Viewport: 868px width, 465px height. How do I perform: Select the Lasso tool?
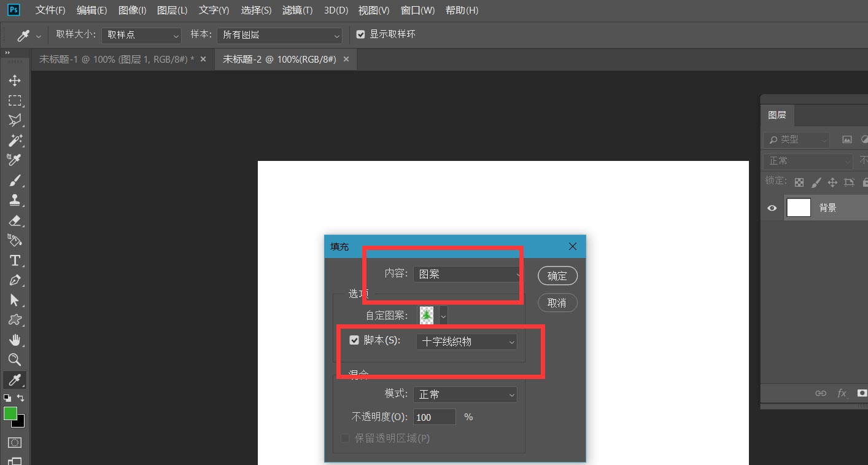coord(15,120)
